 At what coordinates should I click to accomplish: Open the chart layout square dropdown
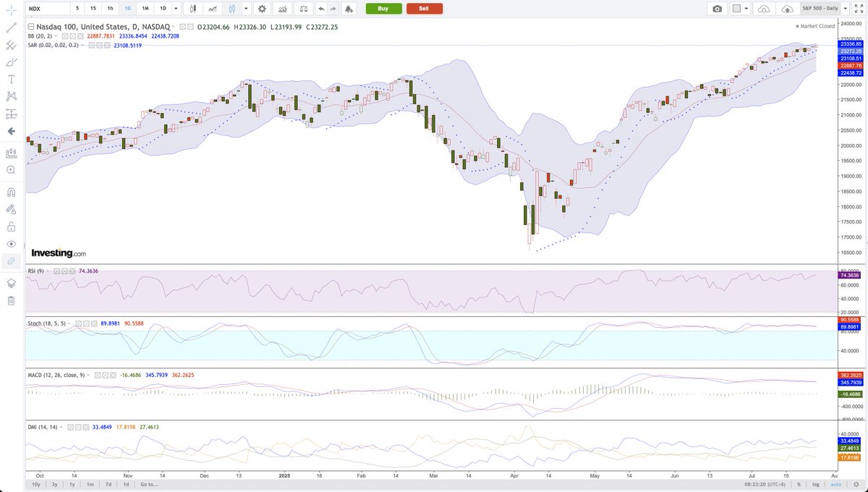click(x=740, y=9)
